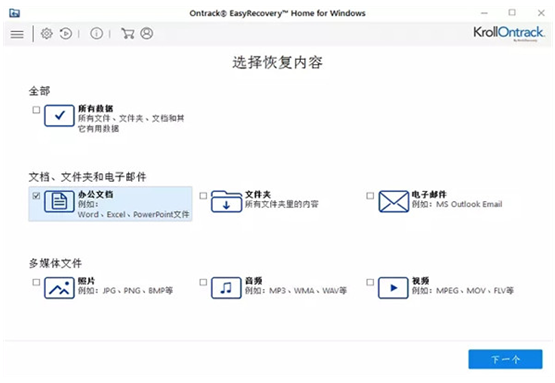Uncheck the 办公文档 checkbox
The image size is (555, 383).
click(x=36, y=196)
